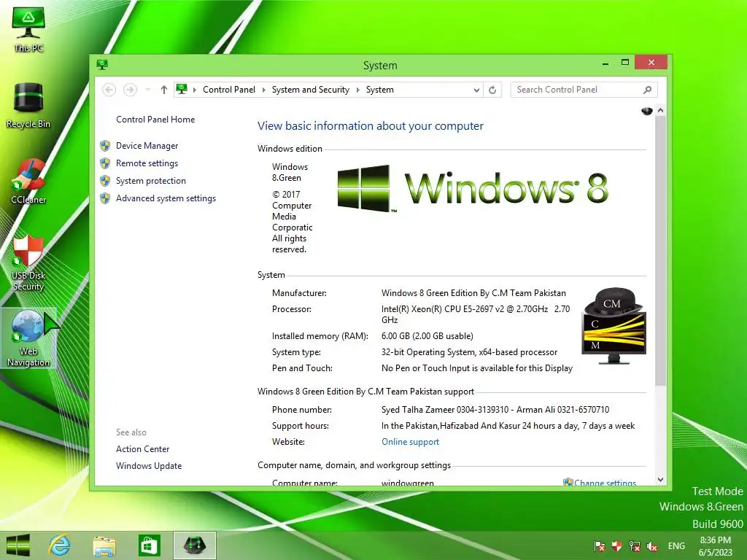Click scrollbar up arrow in System window
This screenshot has width=747, height=560.
(x=660, y=111)
